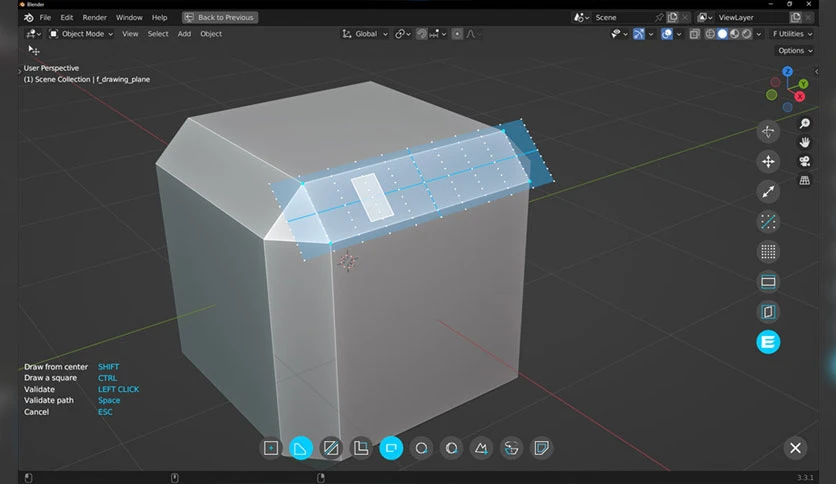Screen dimensions: 836x484
Task: Open the shading options dropdown
Action: [x=759, y=34]
